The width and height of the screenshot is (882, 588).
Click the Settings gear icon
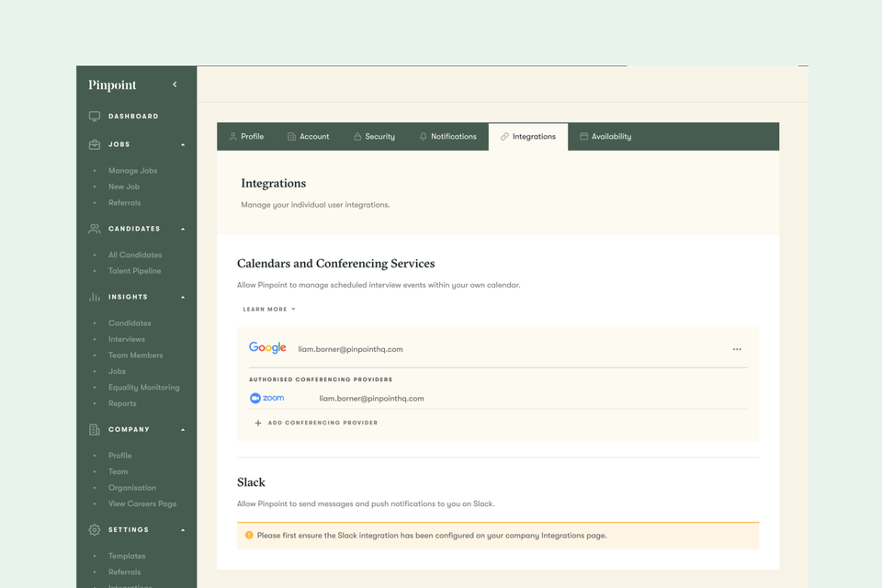click(95, 530)
